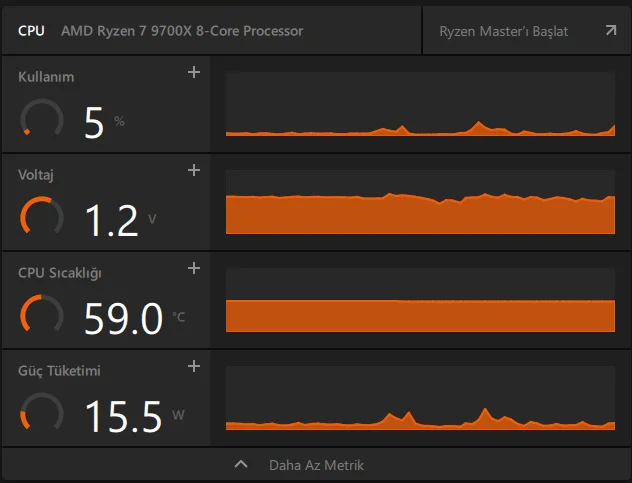632x483 pixels.
Task: Click the 59.0 °C temperature reading
Action: click(123, 318)
